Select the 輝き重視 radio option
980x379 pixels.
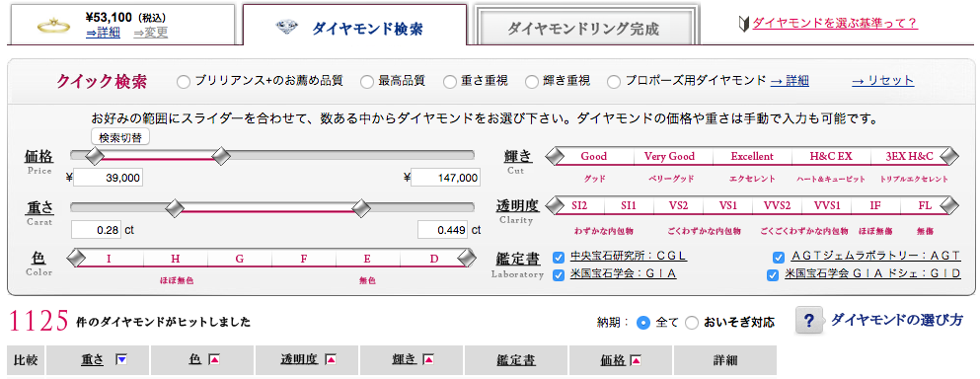[x=531, y=81]
